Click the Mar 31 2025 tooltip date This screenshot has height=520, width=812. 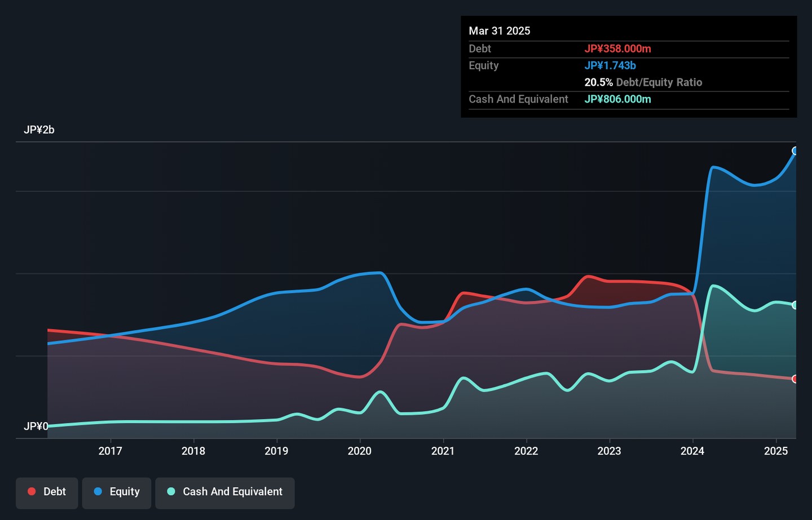click(499, 31)
